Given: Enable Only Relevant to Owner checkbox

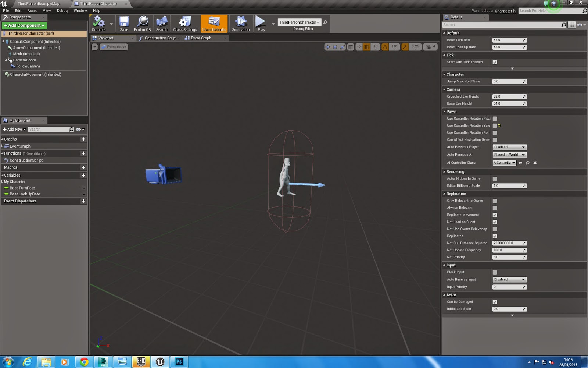Looking at the screenshot, I should [495, 201].
